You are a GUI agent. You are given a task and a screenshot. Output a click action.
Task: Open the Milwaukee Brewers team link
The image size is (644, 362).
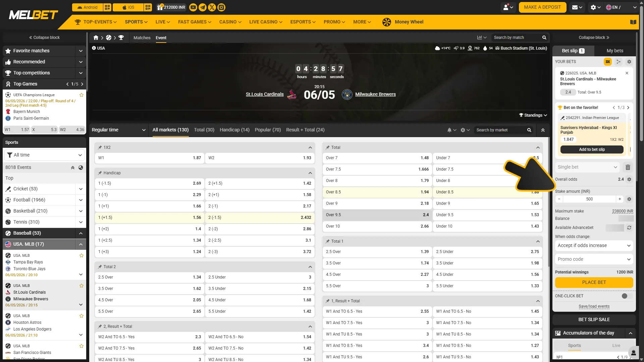[x=375, y=95]
